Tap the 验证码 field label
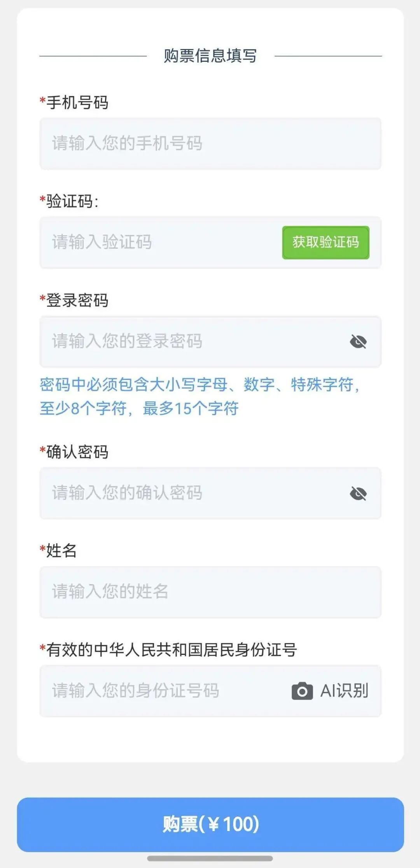The height and width of the screenshot is (868, 420). click(x=72, y=201)
